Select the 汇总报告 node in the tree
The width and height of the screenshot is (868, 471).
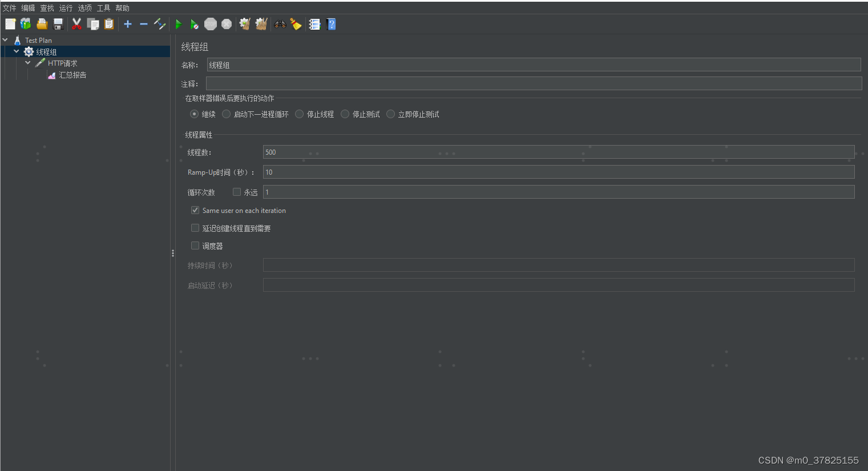click(x=72, y=75)
